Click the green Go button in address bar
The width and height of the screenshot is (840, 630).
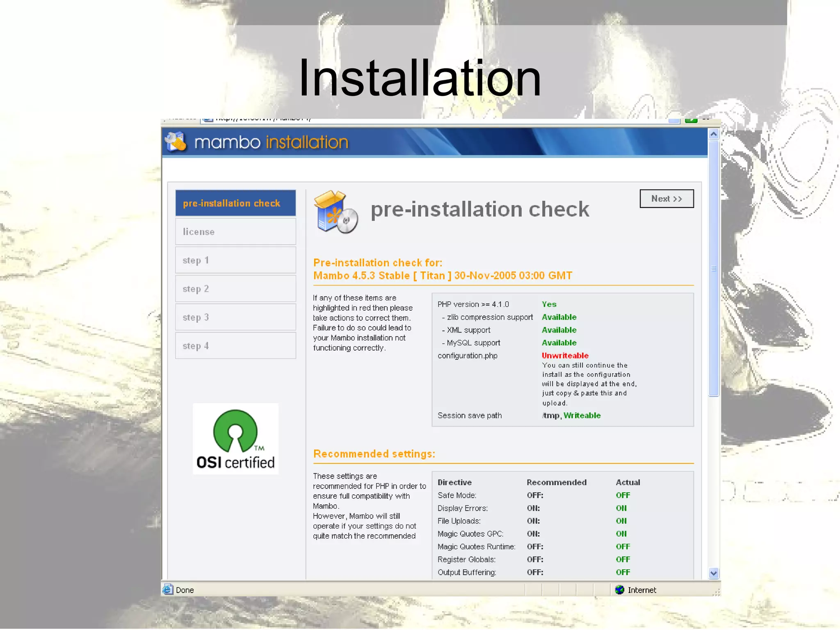point(691,120)
